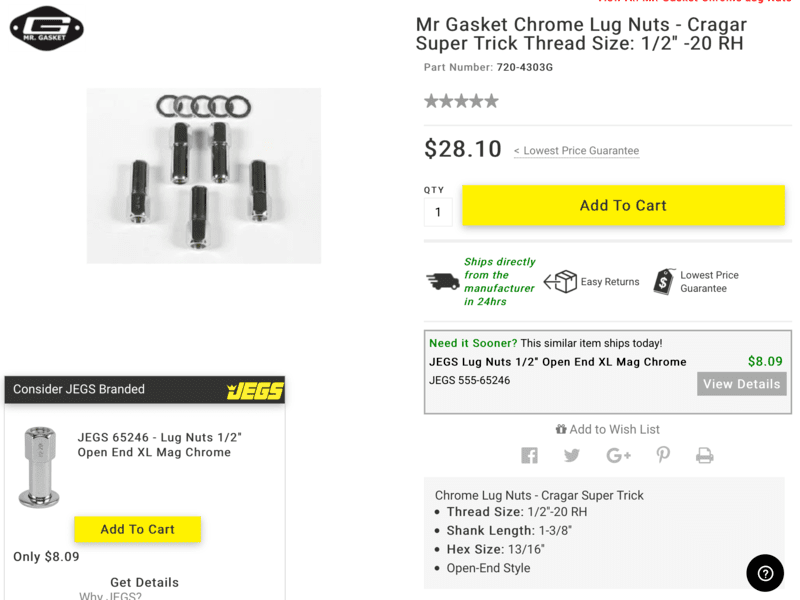This screenshot has width=800, height=600.
Task: Share the product on Twitter
Action: point(572,456)
